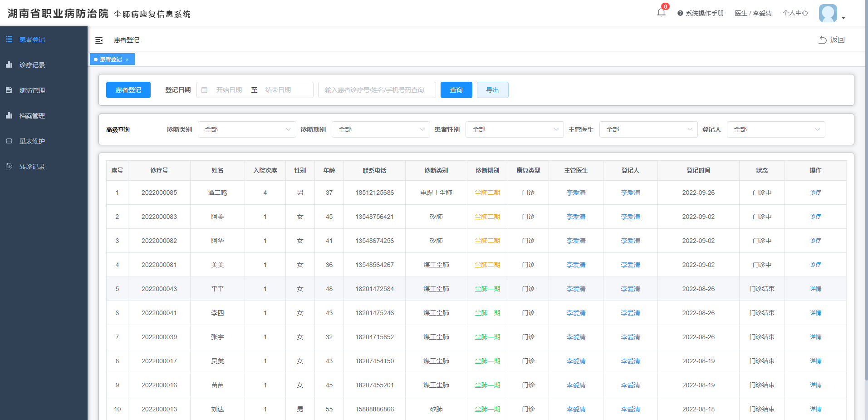Viewport: 868px width, 420px height.
Task: Click 诊疗 for patient 美美
Action: 815,265
